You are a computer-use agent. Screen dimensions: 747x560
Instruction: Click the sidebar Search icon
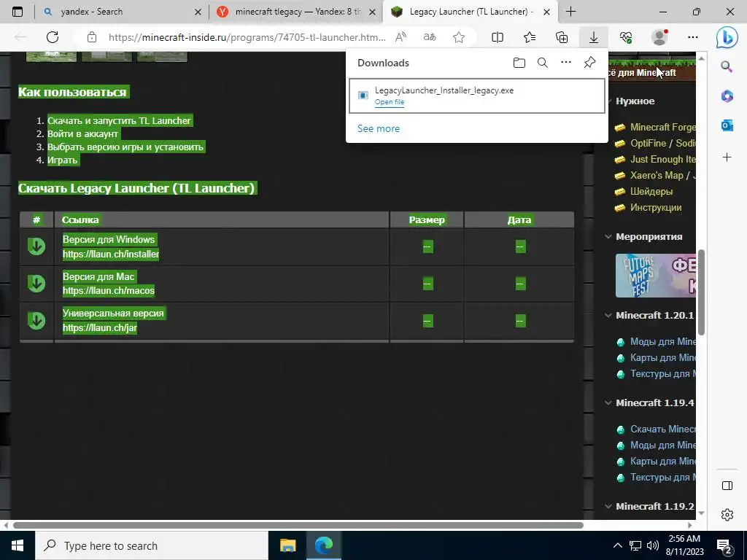(727, 66)
